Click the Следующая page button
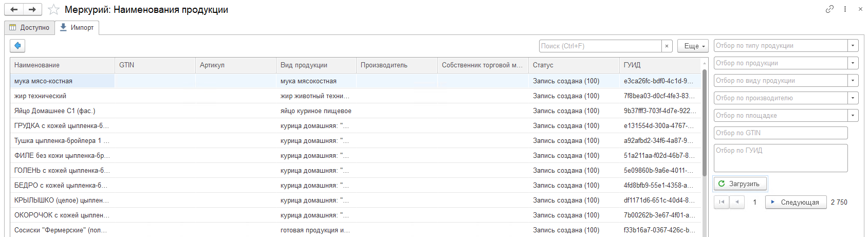The height and width of the screenshot is (237, 868). coord(796,202)
